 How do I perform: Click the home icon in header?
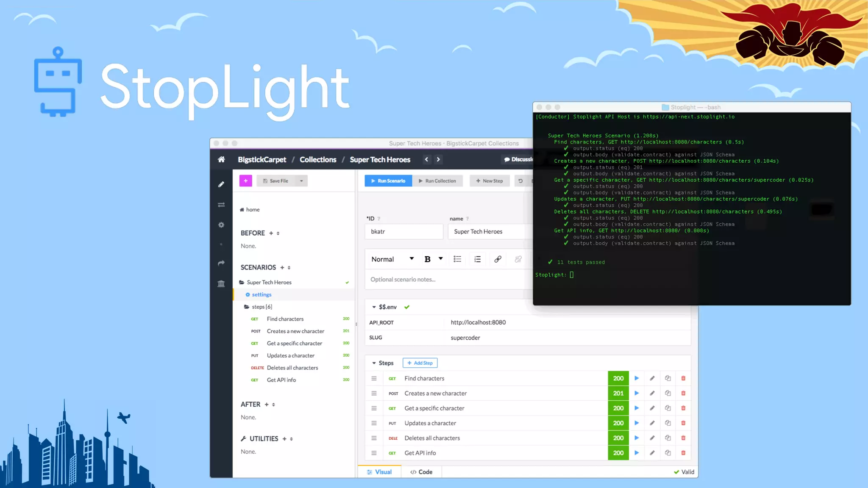(x=221, y=160)
